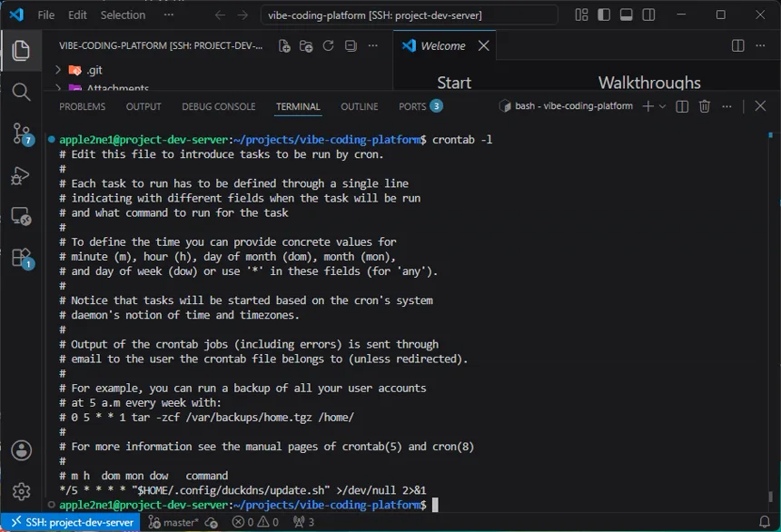Open Source Control view with 7 changes
781x532 pixels.
click(x=22, y=134)
